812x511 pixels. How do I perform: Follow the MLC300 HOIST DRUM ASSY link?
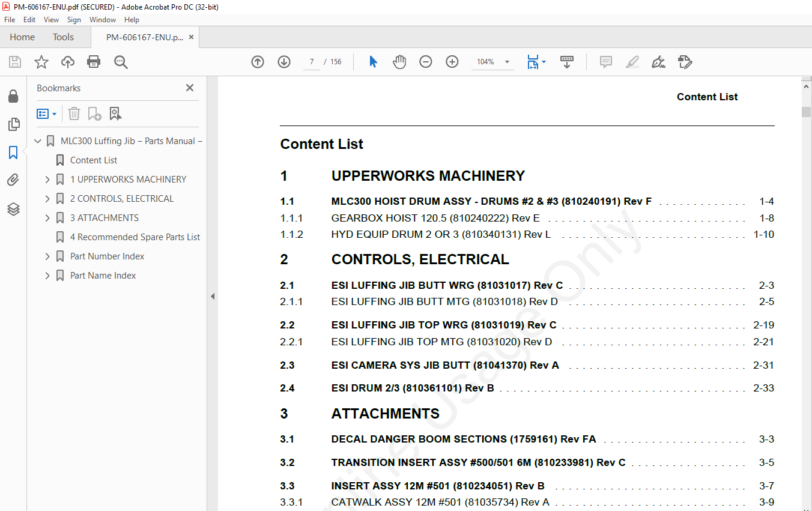[x=491, y=201]
